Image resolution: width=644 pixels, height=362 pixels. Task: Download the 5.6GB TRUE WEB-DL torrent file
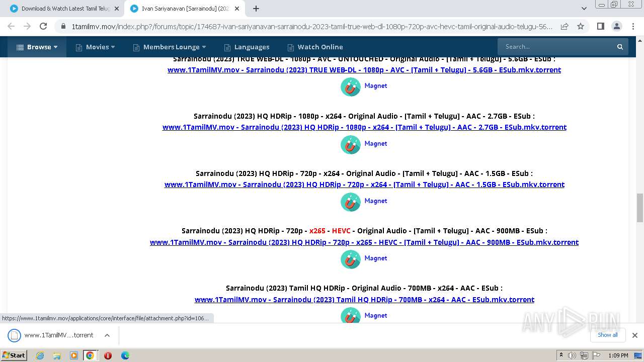click(364, 70)
